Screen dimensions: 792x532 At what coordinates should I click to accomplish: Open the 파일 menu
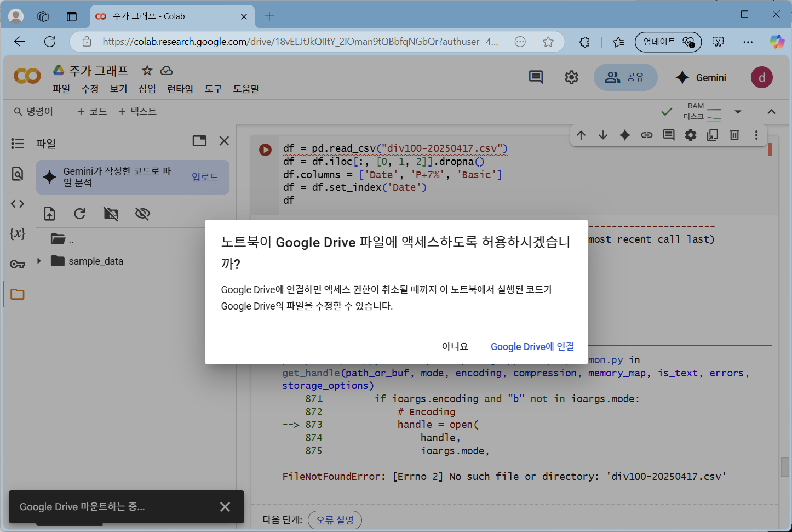[x=61, y=89]
